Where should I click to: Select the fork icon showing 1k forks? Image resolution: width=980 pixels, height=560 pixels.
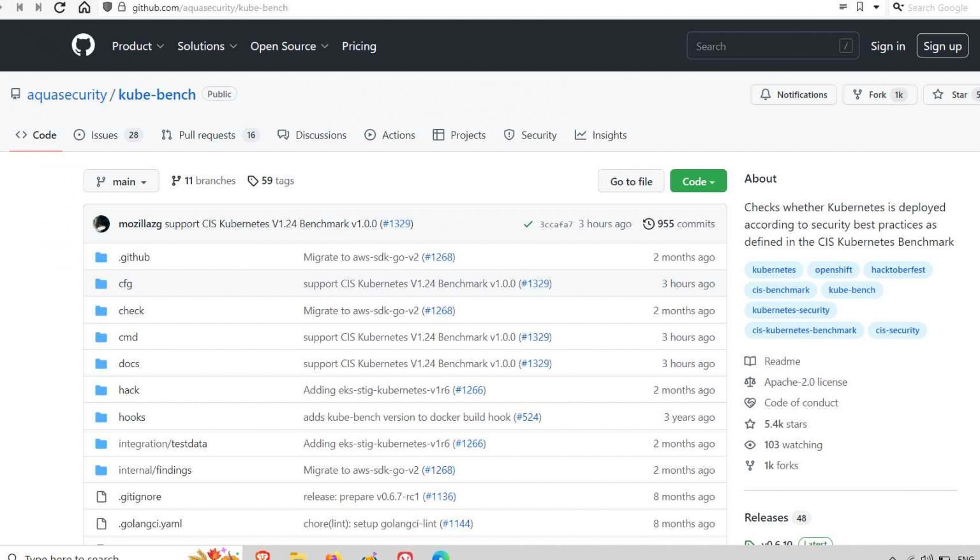750,465
